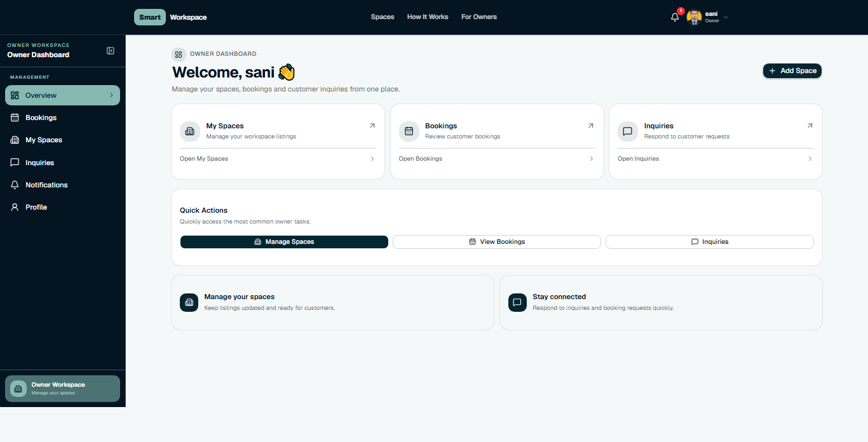Click the Notifications bell icon in sidebar

[x=15, y=185]
